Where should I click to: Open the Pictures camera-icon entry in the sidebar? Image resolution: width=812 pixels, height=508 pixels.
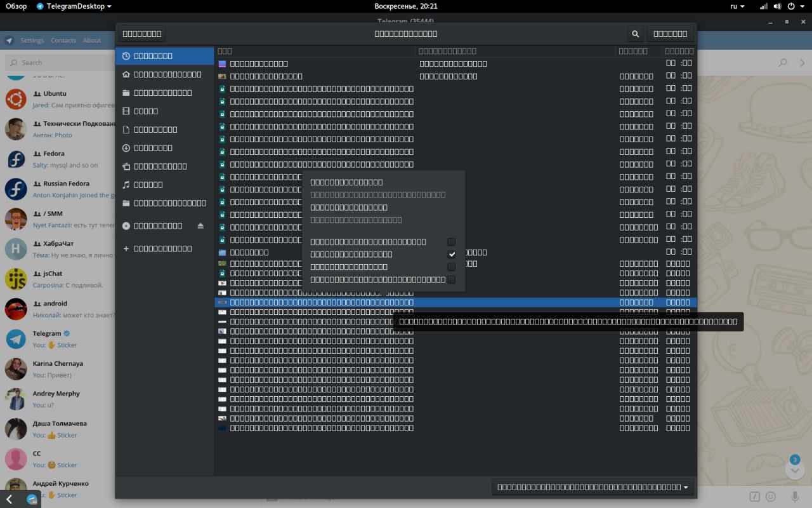pos(164,166)
